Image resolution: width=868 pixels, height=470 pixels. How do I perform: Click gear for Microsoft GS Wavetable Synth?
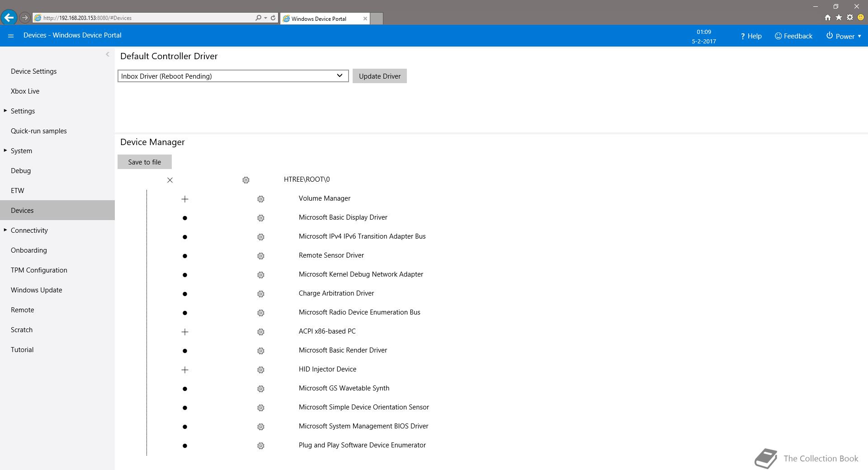click(x=261, y=389)
